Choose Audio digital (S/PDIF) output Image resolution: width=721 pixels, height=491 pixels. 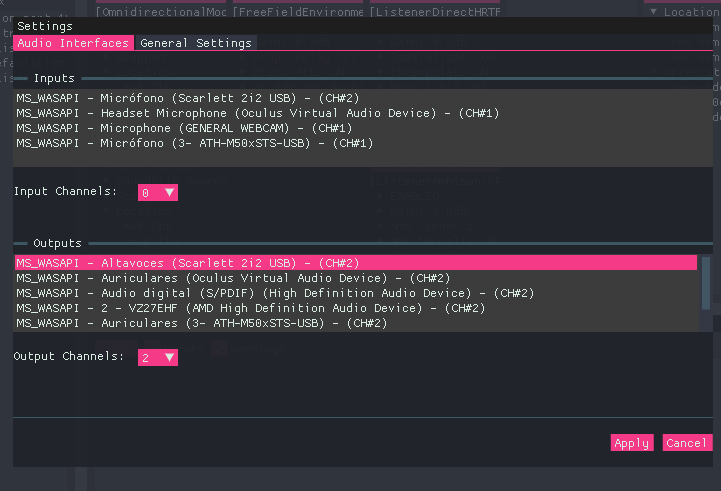pyautogui.click(x=356, y=293)
